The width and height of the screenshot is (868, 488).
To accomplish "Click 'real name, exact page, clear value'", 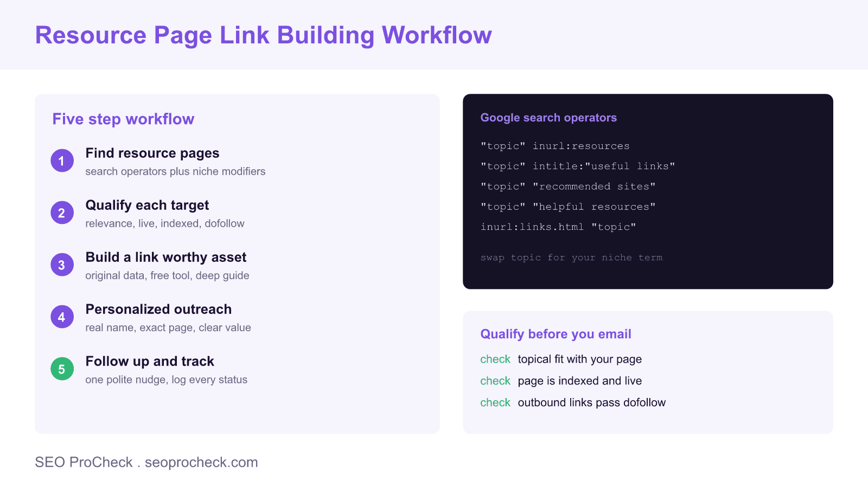I will pyautogui.click(x=168, y=328).
